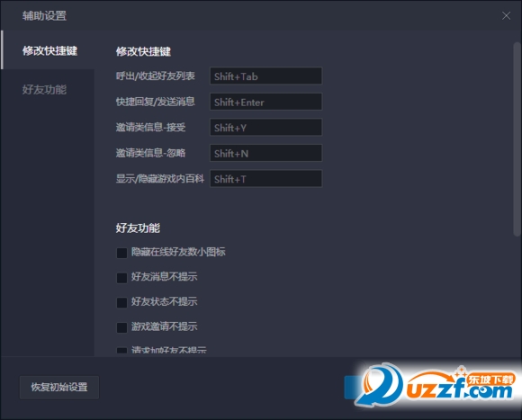Select the Shift+N ignore-invite hotkey field
The width and height of the screenshot is (522, 420).
(265, 153)
